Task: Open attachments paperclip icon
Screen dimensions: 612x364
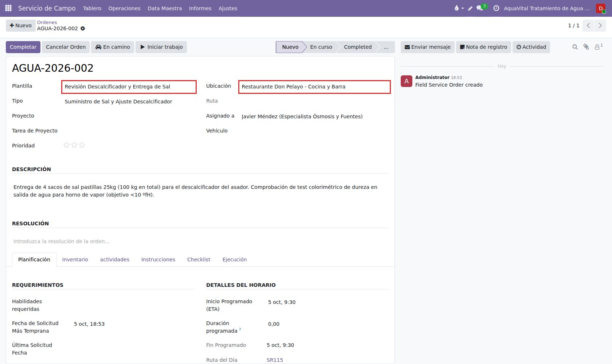Action: pos(586,47)
